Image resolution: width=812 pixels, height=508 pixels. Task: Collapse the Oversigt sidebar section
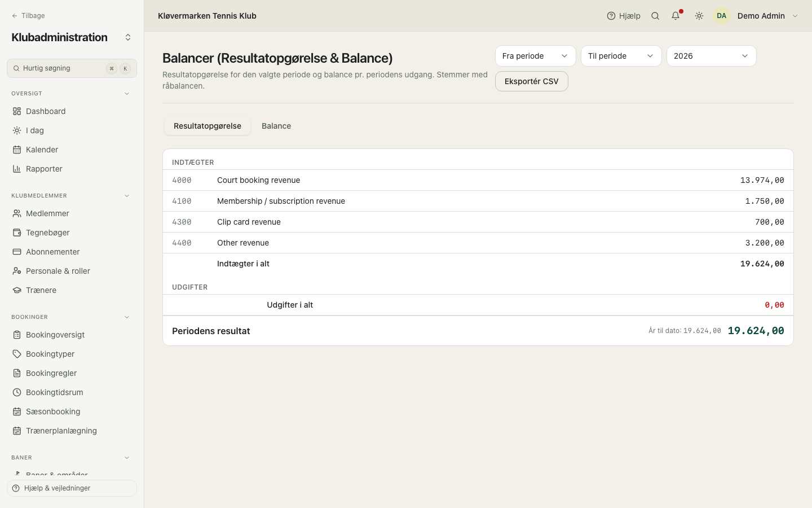coord(127,94)
